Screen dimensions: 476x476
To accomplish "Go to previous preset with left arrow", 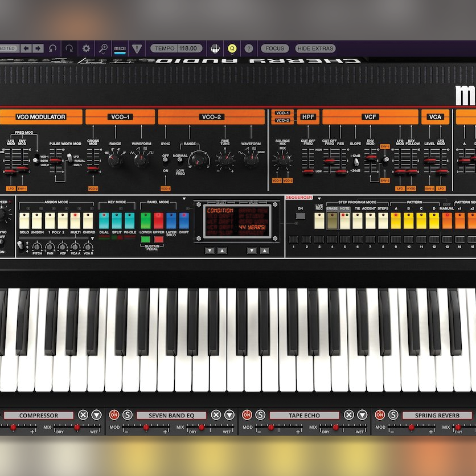I will [26, 48].
